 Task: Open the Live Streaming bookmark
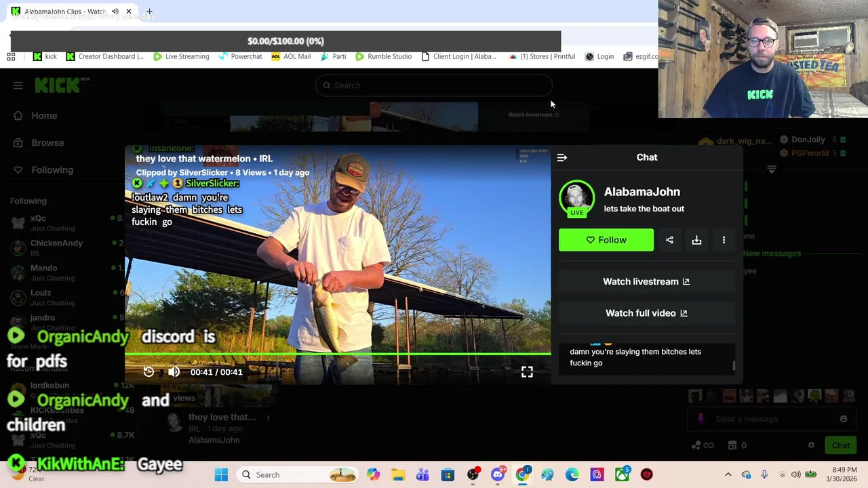[181, 57]
